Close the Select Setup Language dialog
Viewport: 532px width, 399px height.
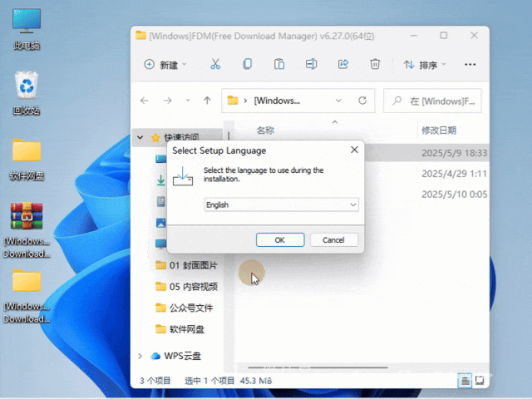(354, 150)
